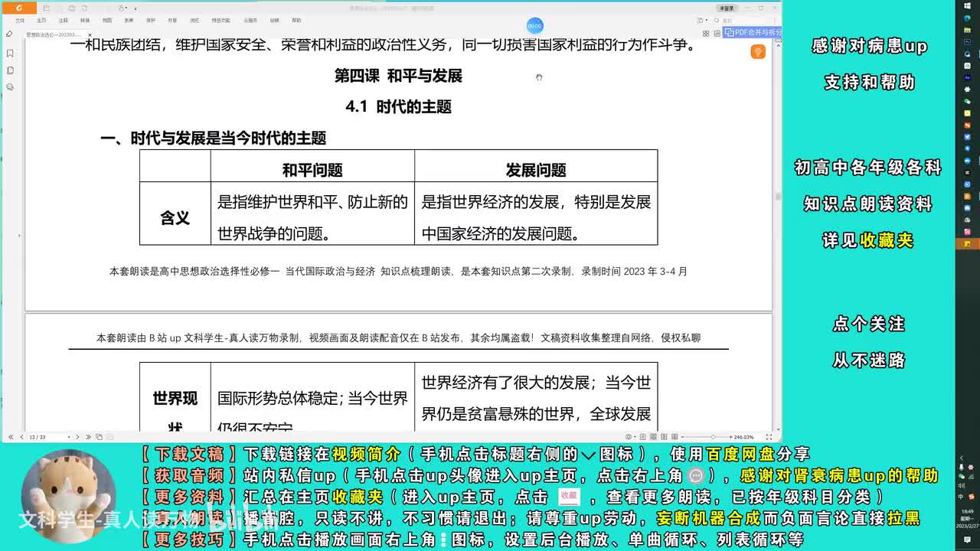
Task: Go to first page in status bar
Action: click(10, 437)
